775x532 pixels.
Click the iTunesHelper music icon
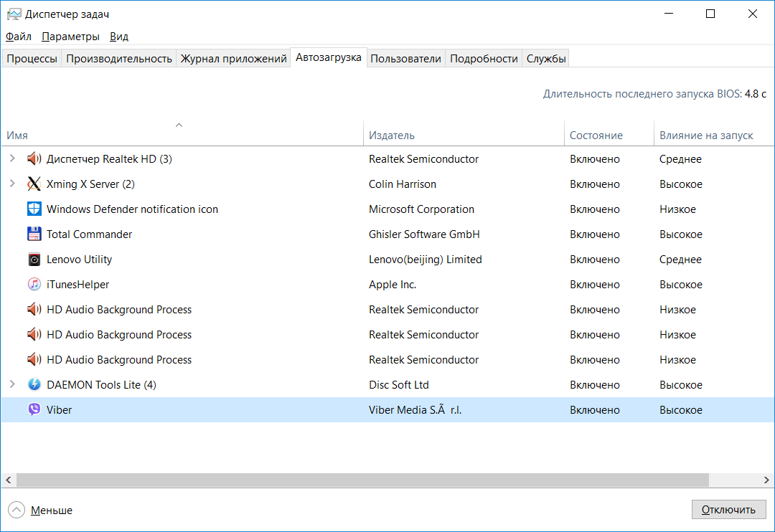[x=34, y=285]
